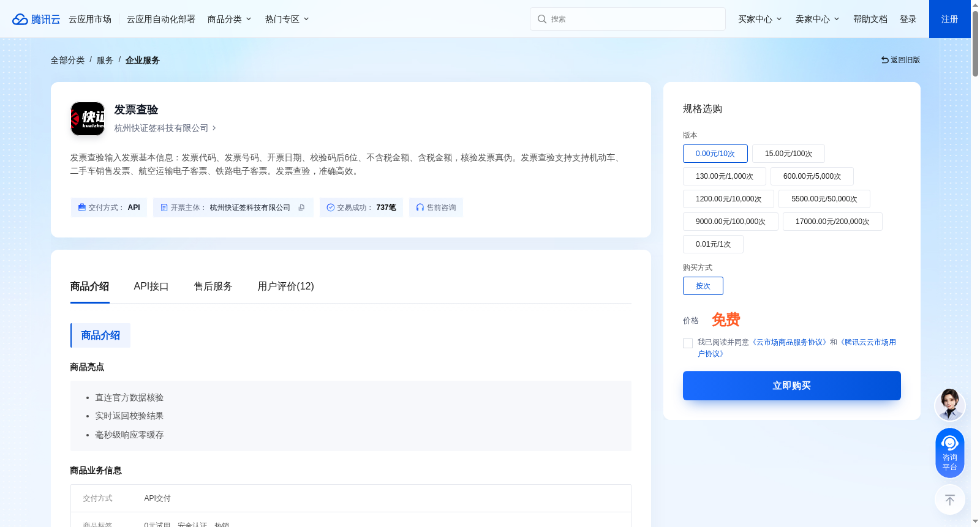Focus the 搜索 input field
This screenshot has height=527, width=980.
tap(628, 19)
